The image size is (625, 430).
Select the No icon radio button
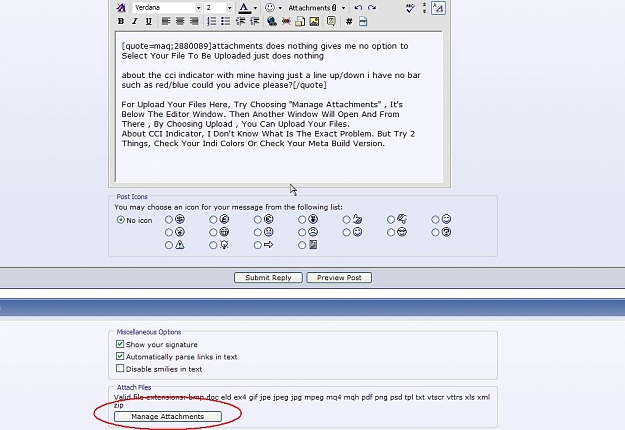pyautogui.click(x=120, y=220)
